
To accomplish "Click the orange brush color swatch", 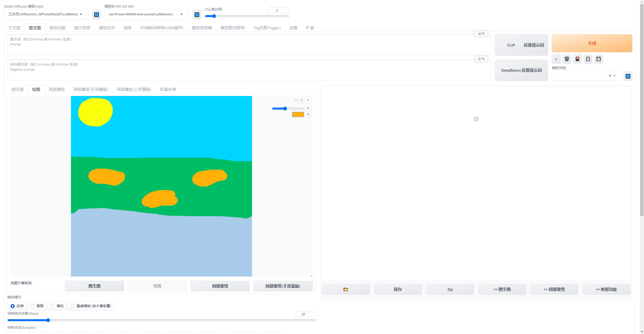I will [298, 115].
